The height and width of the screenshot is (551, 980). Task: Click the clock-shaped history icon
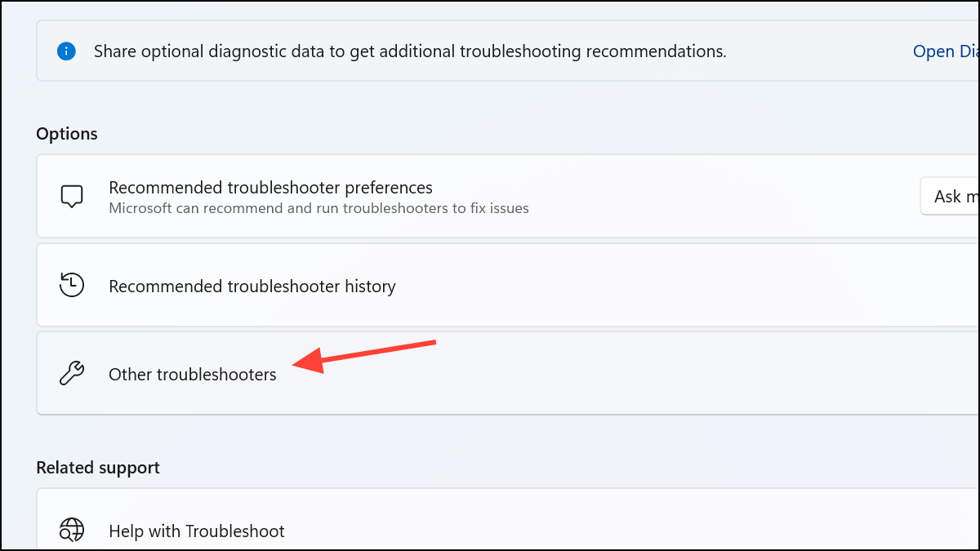pos(71,285)
